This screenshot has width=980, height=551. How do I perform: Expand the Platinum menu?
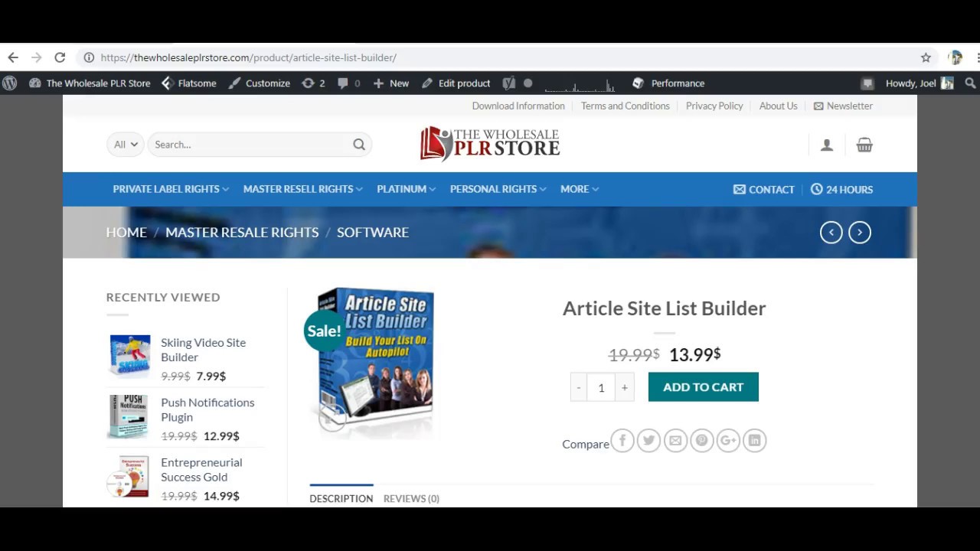(406, 189)
